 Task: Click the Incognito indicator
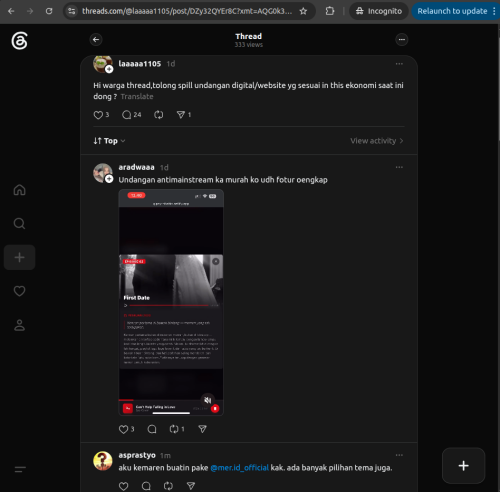[379, 11]
